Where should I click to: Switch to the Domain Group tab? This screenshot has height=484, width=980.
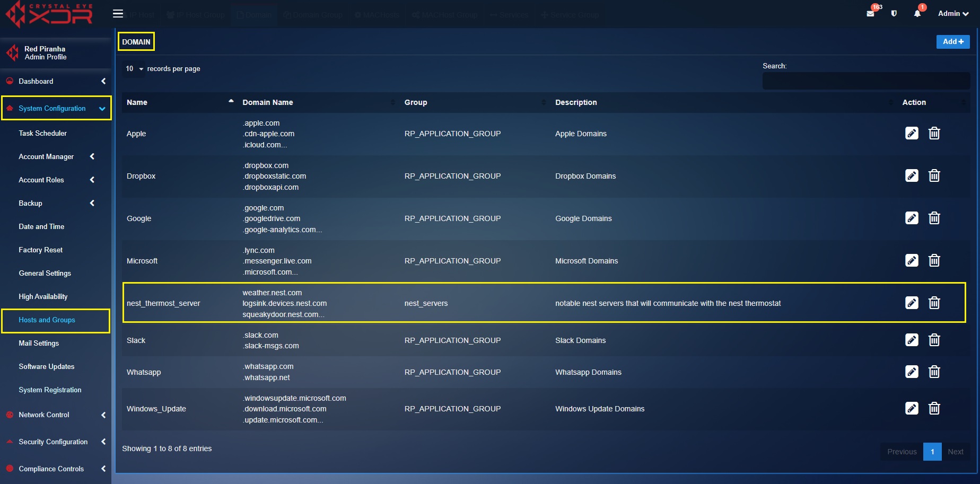point(313,15)
